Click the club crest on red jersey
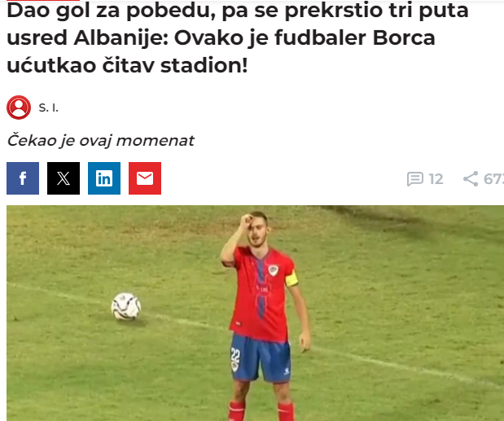 tap(274, 270)
